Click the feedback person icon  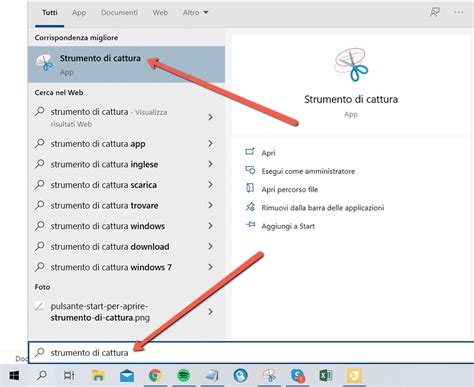tap(435, 13)
